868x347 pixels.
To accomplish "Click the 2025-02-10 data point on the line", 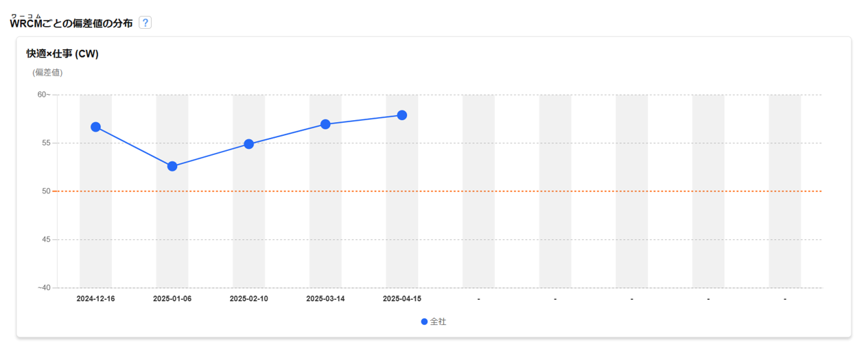I will [x=249, y=144].
